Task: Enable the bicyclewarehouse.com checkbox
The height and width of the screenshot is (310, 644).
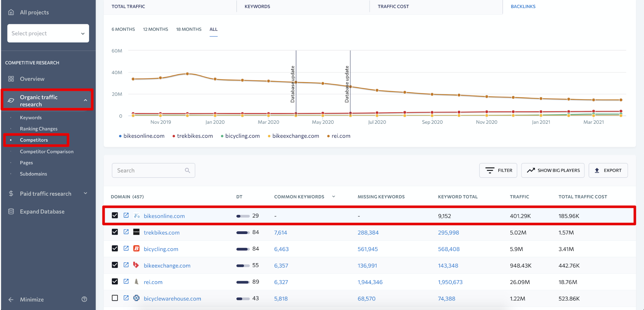Action: click(115, 298)
